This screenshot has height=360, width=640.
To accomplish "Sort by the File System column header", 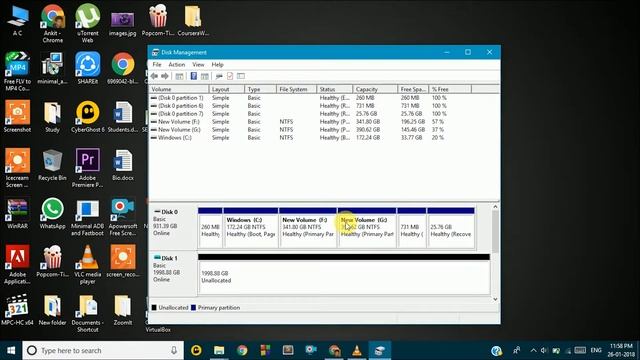I will (297, 89).
